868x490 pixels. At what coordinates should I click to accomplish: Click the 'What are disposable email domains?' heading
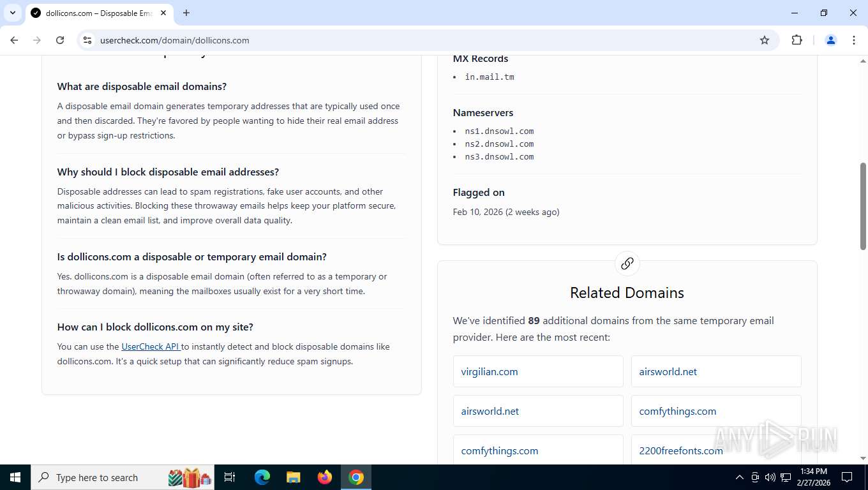point(142,86)
